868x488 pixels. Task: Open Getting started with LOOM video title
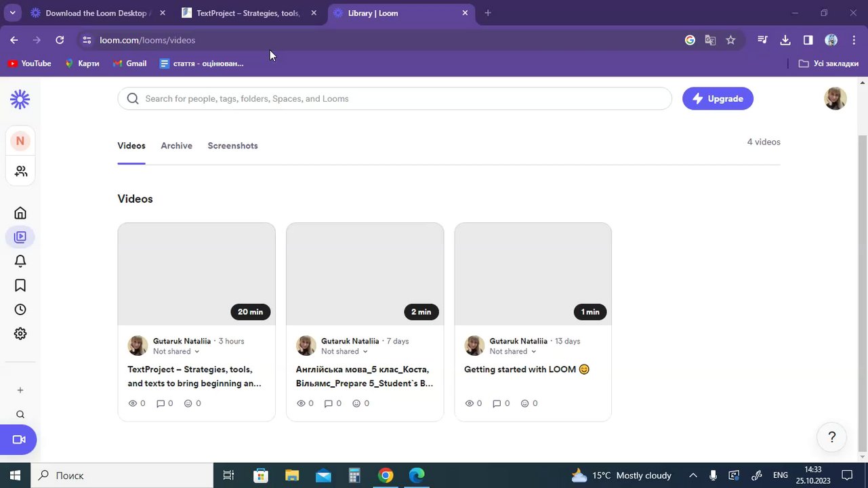pyautogui.click(x=526, y=369)
